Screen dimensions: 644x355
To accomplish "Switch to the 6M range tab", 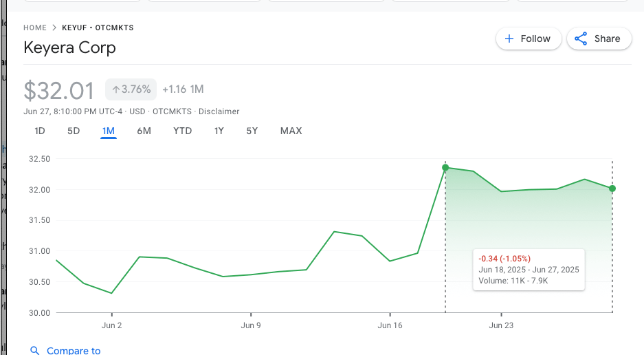I will pos(144,131).
